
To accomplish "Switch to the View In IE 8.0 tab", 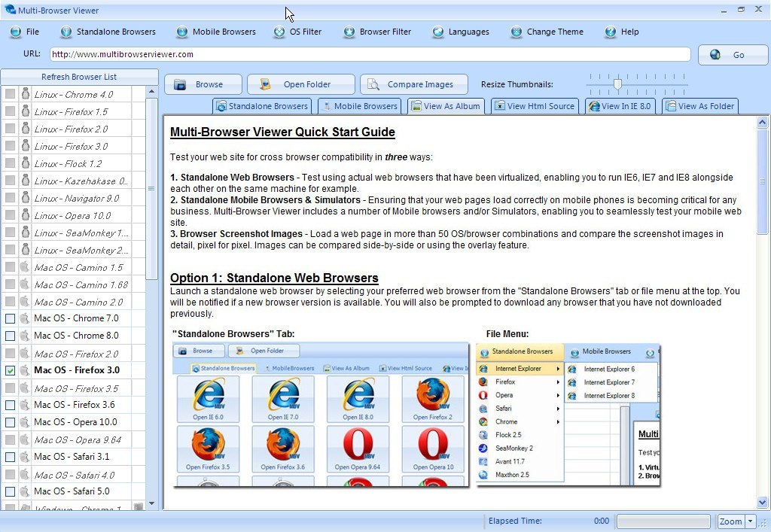I will 620,106.
